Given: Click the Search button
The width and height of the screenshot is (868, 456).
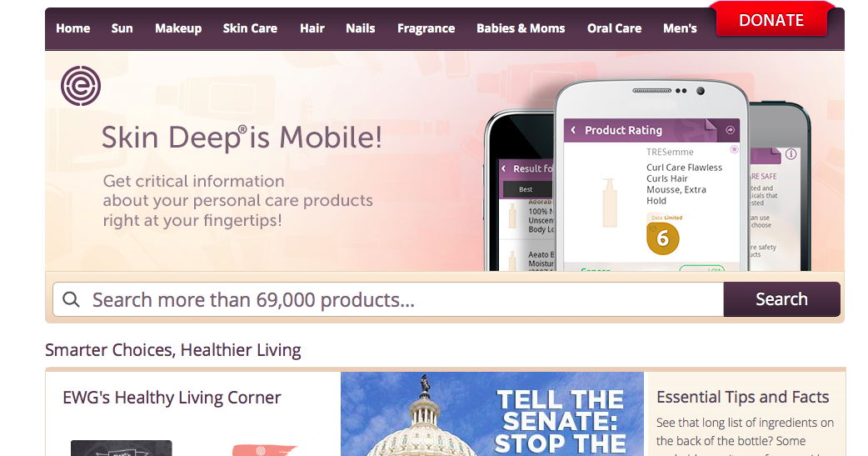Looking at the screenshot, I should (781, 299).
